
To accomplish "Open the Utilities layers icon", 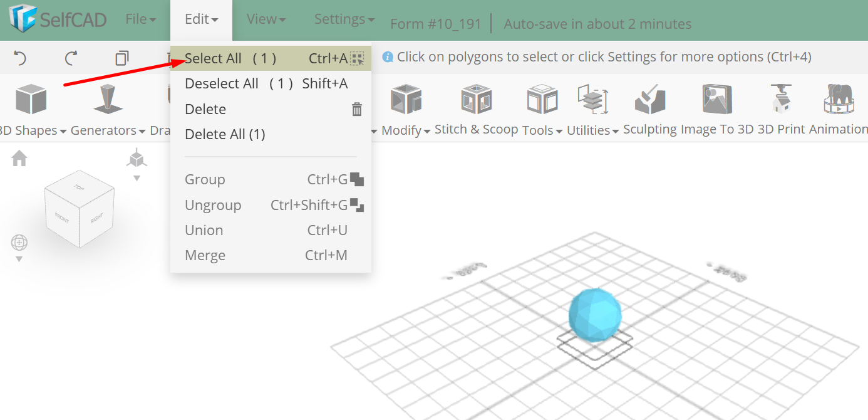I will 592,99.
